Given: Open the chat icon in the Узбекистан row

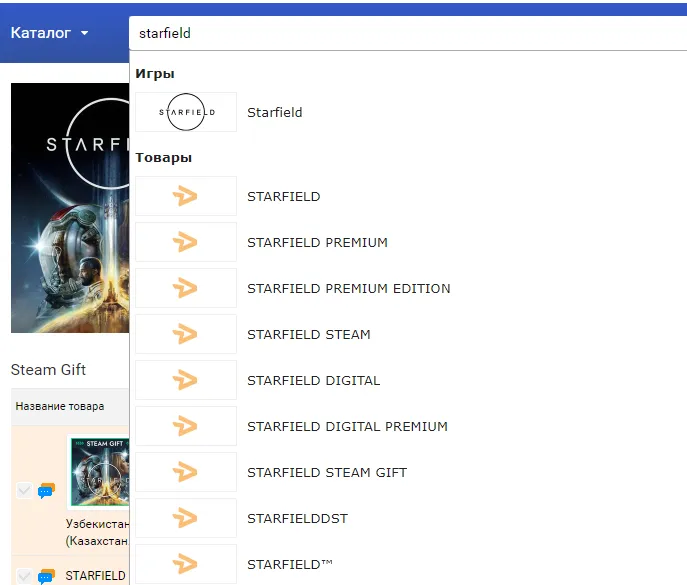Looking at the screenshot, I should pyautogui.click(x=46, y=491).
